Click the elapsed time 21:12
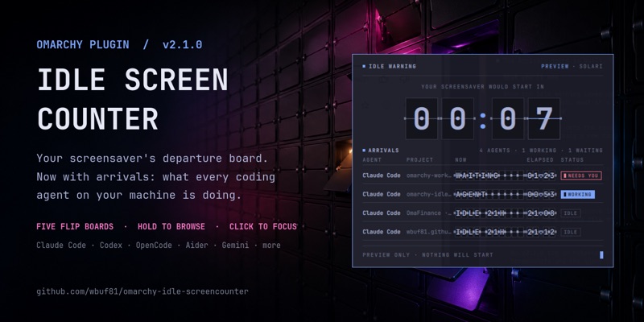This screenshot has width=644, height=322. 541,232
